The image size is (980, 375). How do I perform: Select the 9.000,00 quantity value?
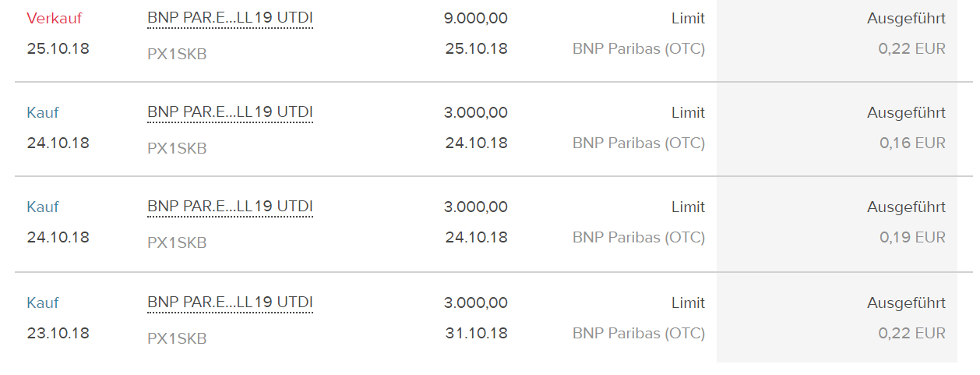pos(475,18)
